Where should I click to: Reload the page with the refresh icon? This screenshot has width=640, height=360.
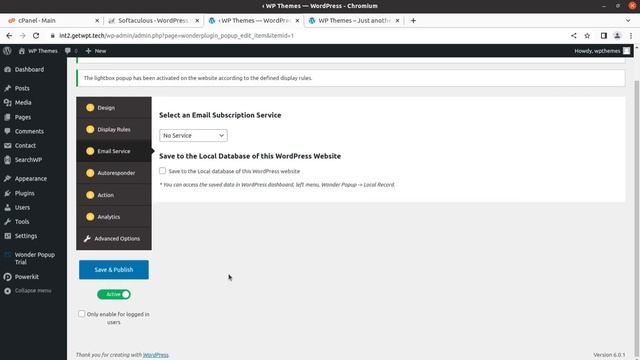pyautogui.click(x=36, y=36)
